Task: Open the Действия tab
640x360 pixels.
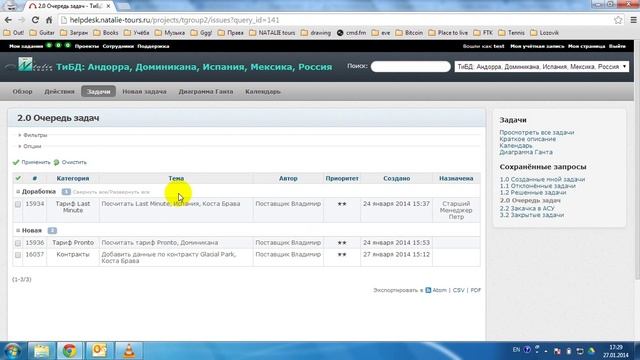Action: (59, 91)
